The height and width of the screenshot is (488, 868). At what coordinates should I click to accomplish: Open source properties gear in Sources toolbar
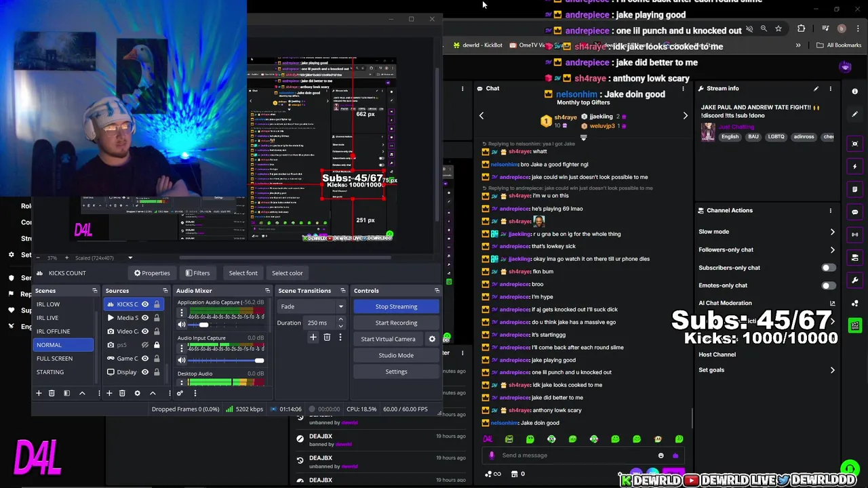[137, 393]
